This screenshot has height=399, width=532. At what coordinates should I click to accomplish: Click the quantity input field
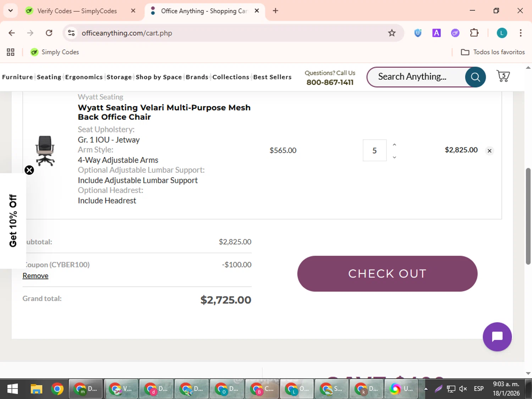tap(375, 151)
